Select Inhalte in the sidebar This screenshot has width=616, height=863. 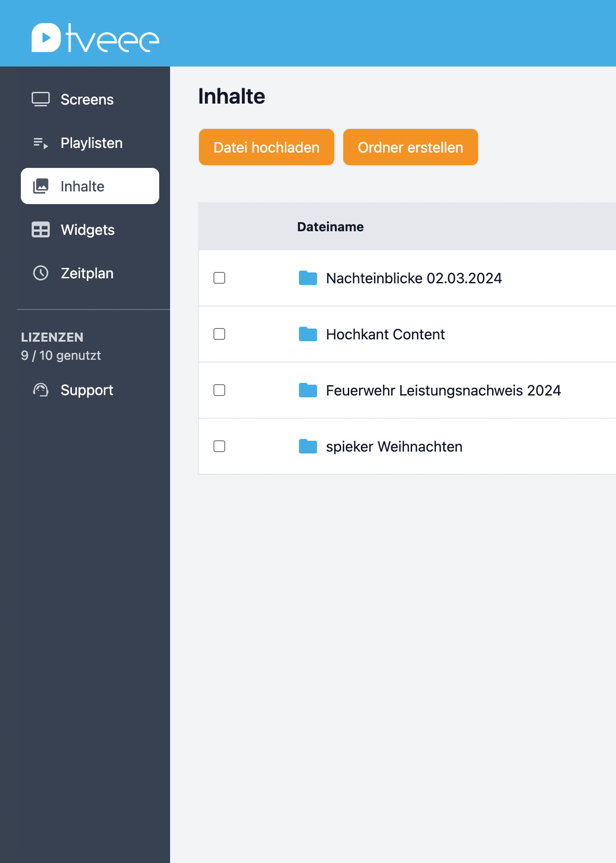click(x=90, y=186)
